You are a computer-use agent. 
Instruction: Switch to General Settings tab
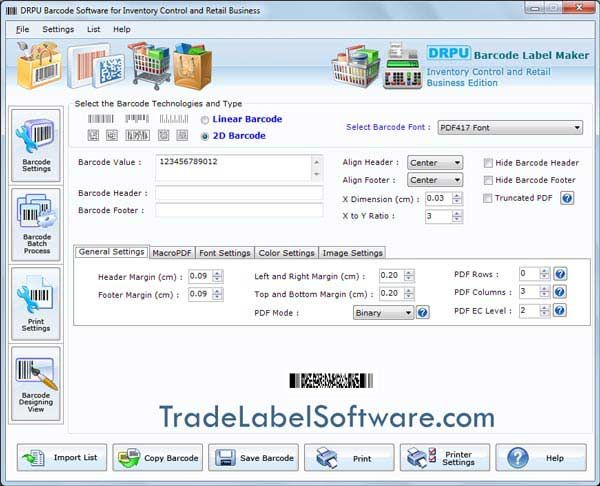coord(111,252)
